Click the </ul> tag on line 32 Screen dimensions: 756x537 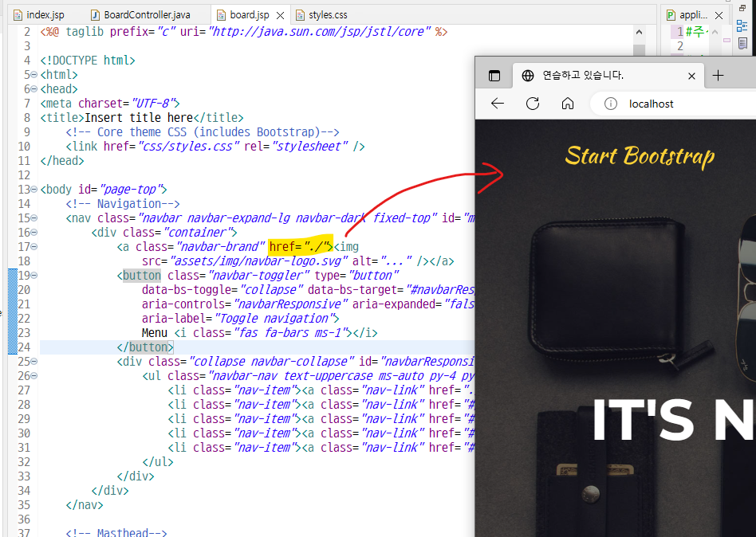pos(158,462)
